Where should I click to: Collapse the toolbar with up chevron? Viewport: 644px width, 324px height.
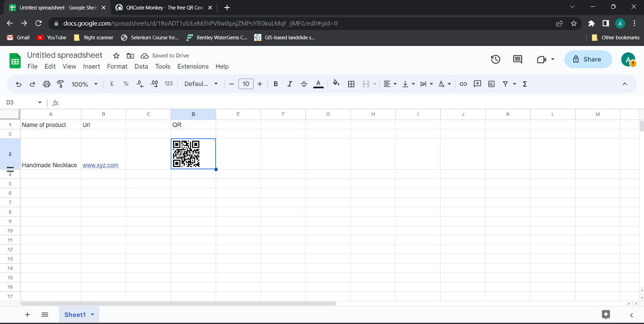click(625, 84)
